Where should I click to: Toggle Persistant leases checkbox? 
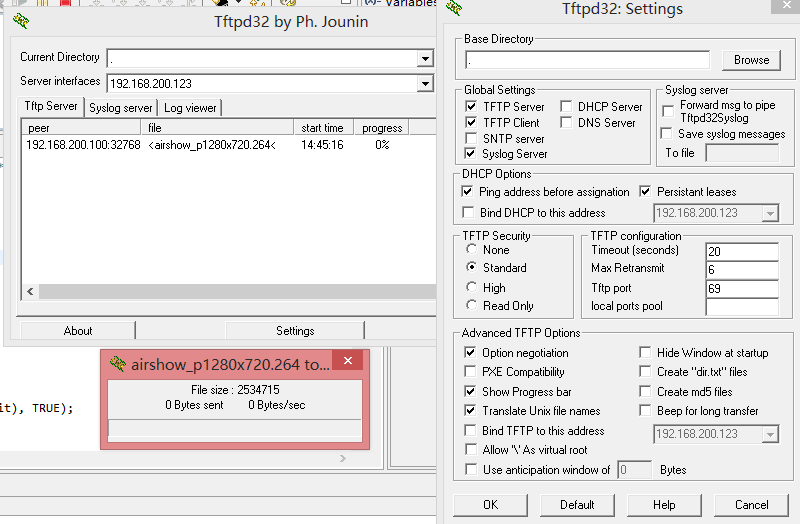[645, 191]
